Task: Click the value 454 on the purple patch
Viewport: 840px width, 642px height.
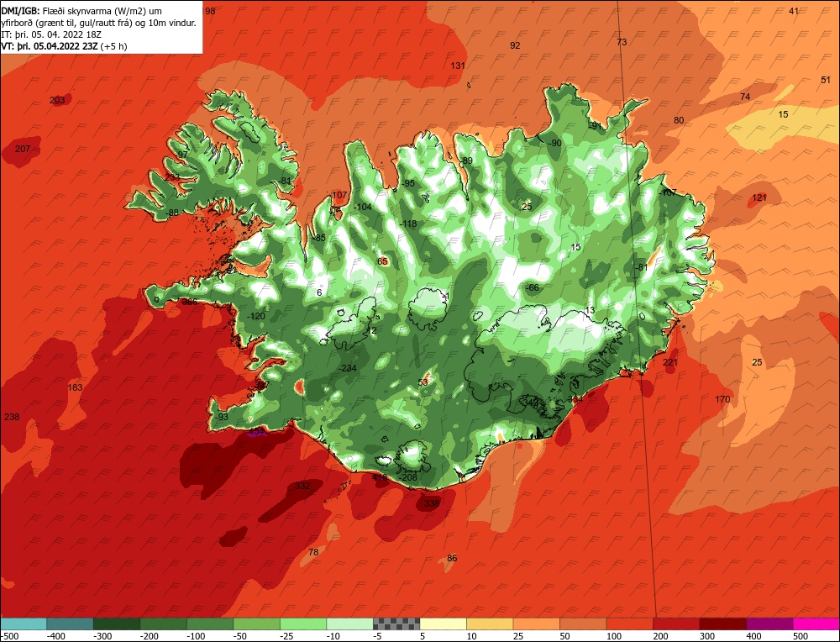Action: [256, 432]
